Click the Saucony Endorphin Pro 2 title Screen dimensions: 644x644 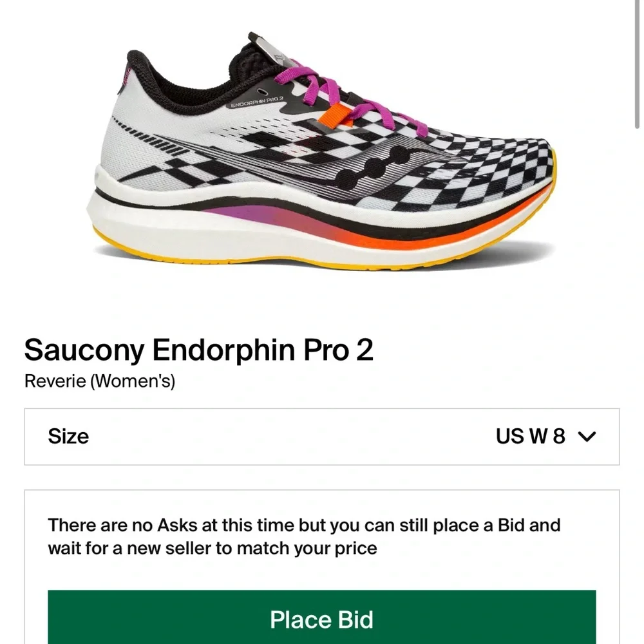tap(200, 350)
